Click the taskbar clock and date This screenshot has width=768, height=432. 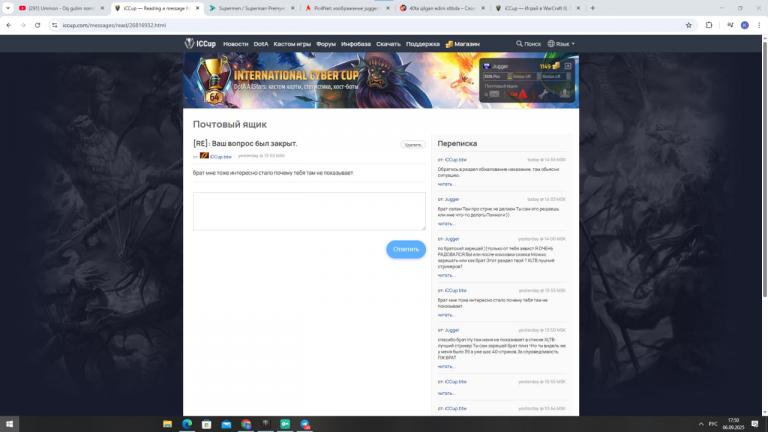click(733, 424)
